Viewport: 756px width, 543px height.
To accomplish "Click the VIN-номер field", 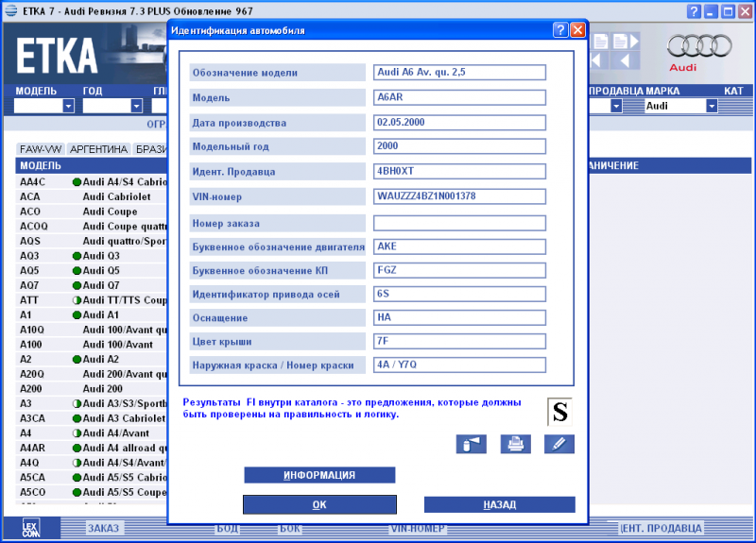I will [x=459, y=196].
